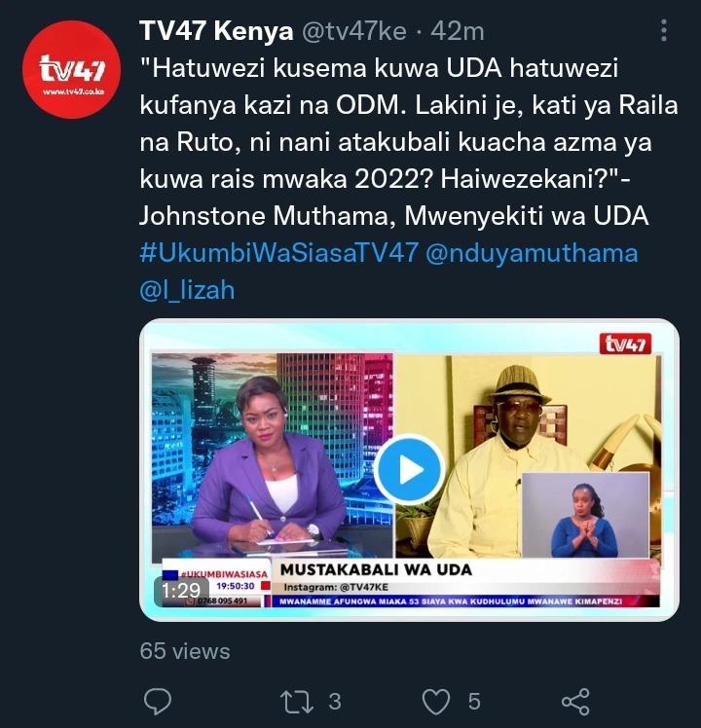Click the TV47 Kenya display name
Screen dimensions: 701x728
coord(216,31)
